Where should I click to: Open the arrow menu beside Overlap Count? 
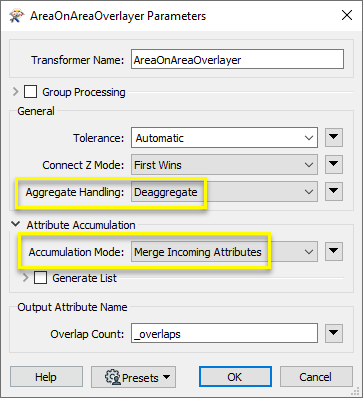point(334,333)
